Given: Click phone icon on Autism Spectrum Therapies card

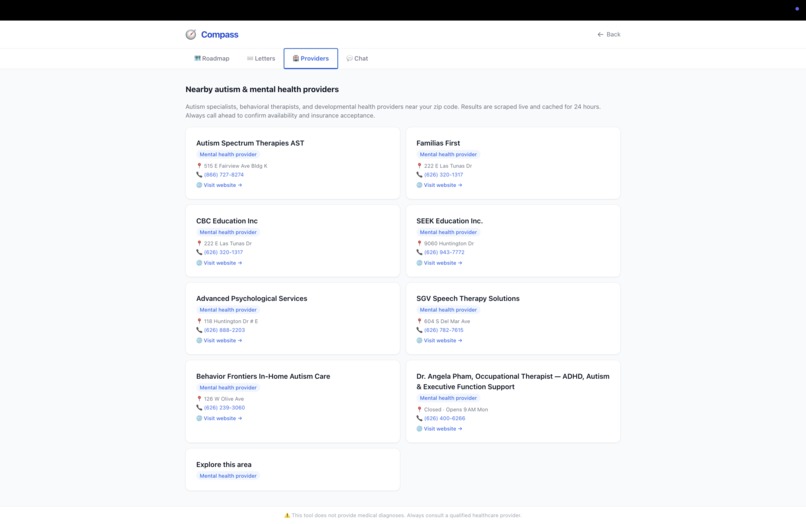Looking at the screenshot, I should coord(199,175).
